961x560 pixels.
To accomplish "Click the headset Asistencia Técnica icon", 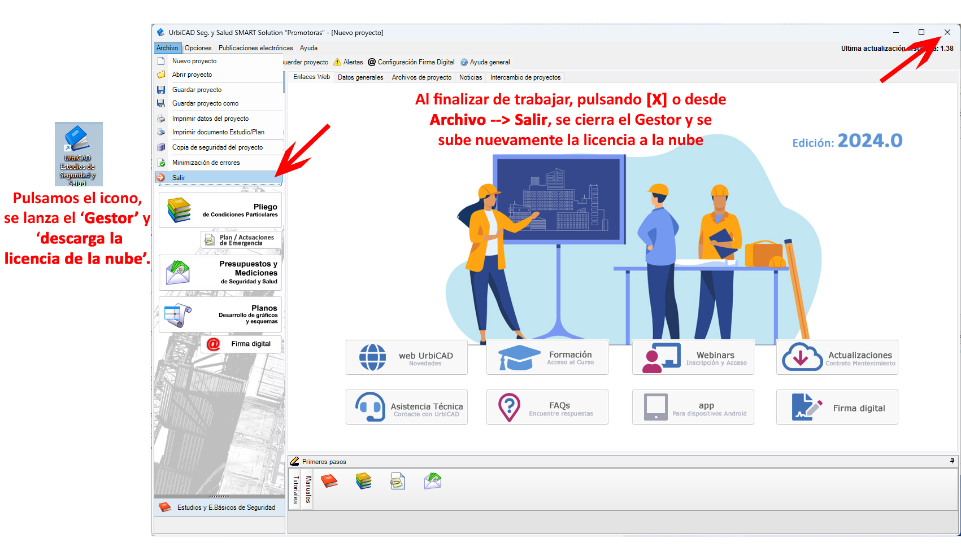I will coord(370,407).
